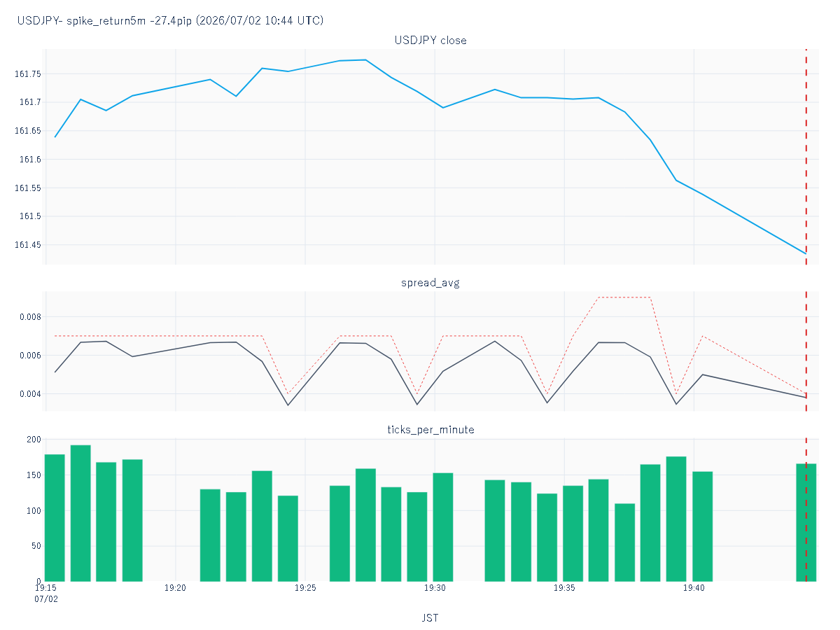Click the last green bar at the red marker
This screenshot has height=630, width=840.
point(806,522)
